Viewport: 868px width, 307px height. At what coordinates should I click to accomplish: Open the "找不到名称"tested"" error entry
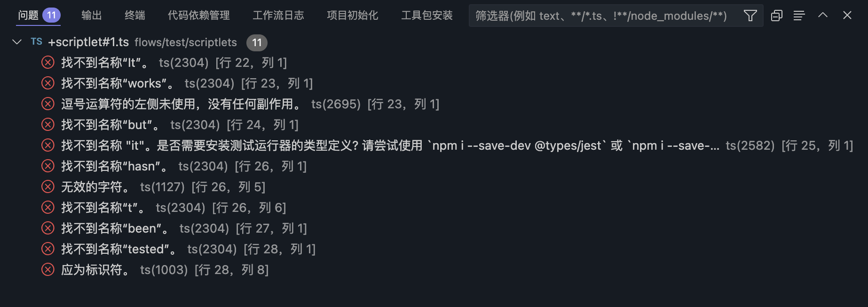[119, 249]
